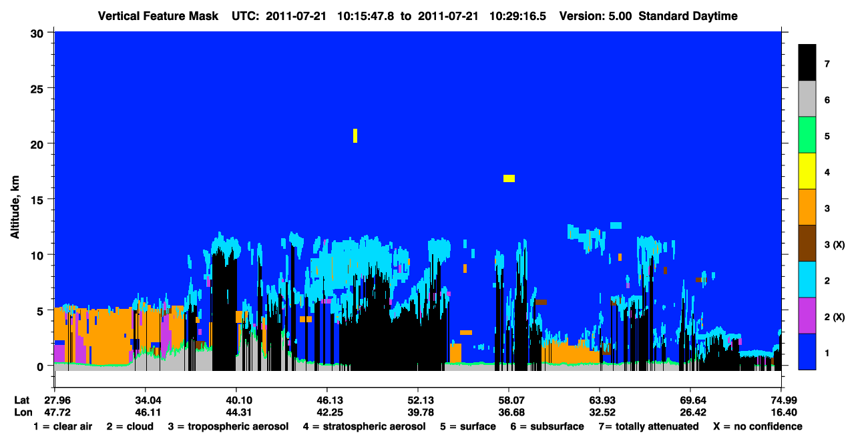The image size is (868, 445).
Task: Click the '1 = clear air' legend text
Action: click(x=63, y=426)
